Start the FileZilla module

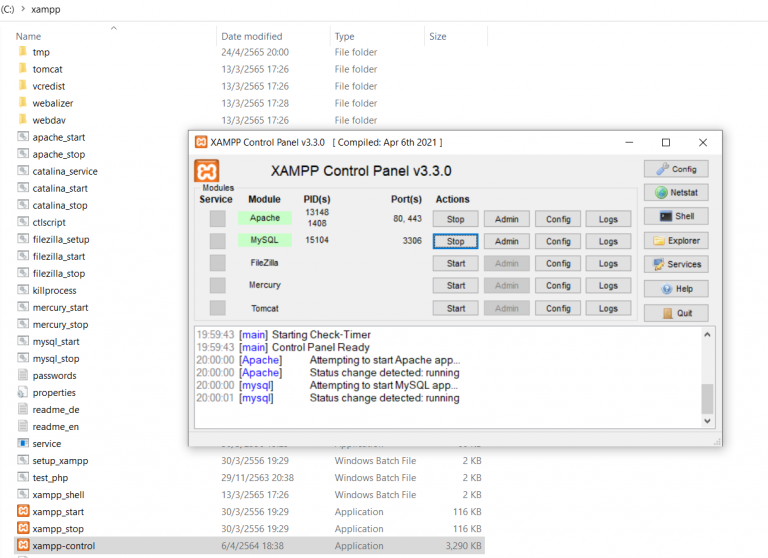(x=456, y=264)
